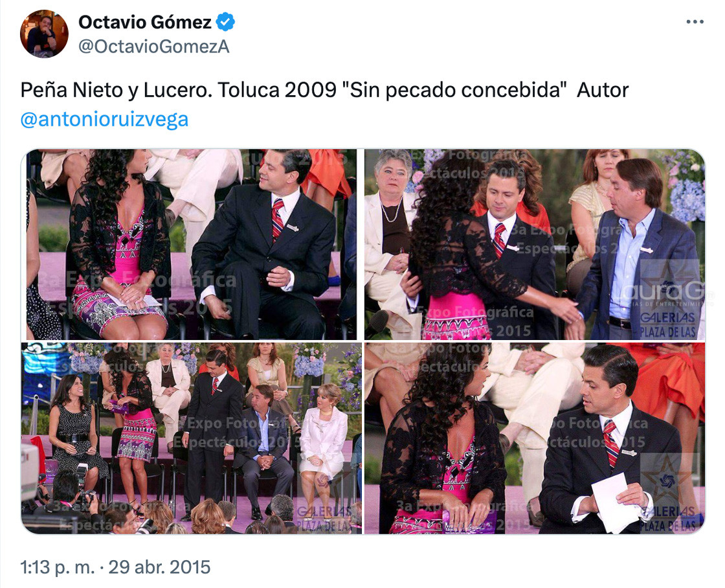The image size is (725, 588).
Task: Click the date 29 abr. 2015
Action: [159, 567]
